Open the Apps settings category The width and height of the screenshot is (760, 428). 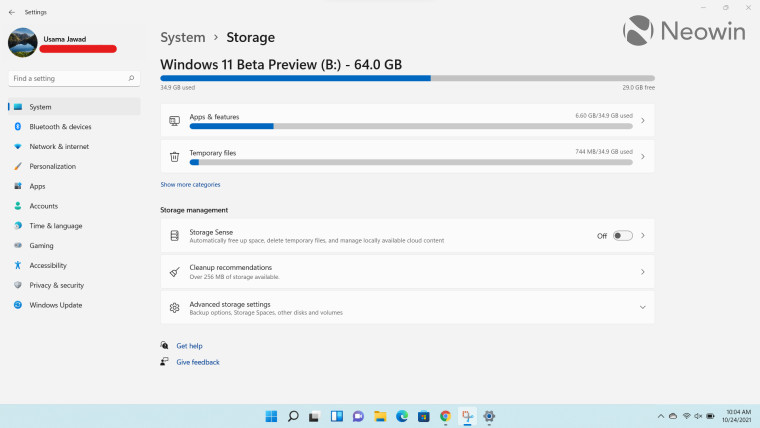(x=74, y=186)
